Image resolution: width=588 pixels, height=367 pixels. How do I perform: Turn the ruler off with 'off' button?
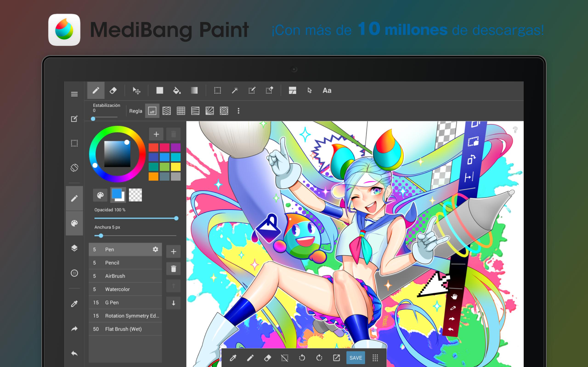152,111
